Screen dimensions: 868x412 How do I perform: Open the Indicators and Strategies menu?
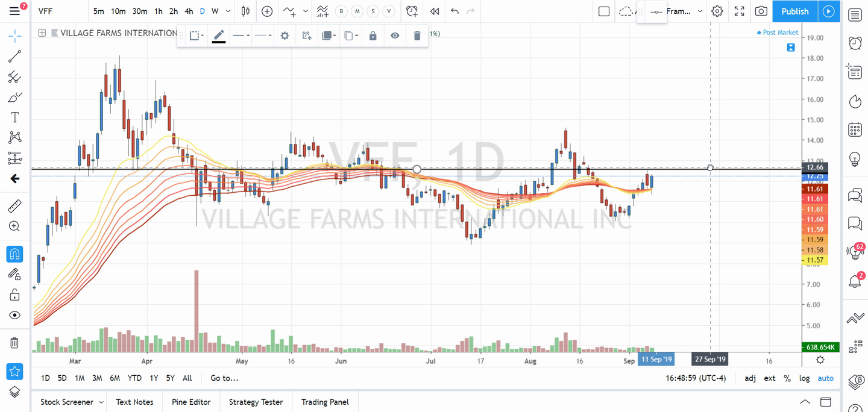pos(290,11)
